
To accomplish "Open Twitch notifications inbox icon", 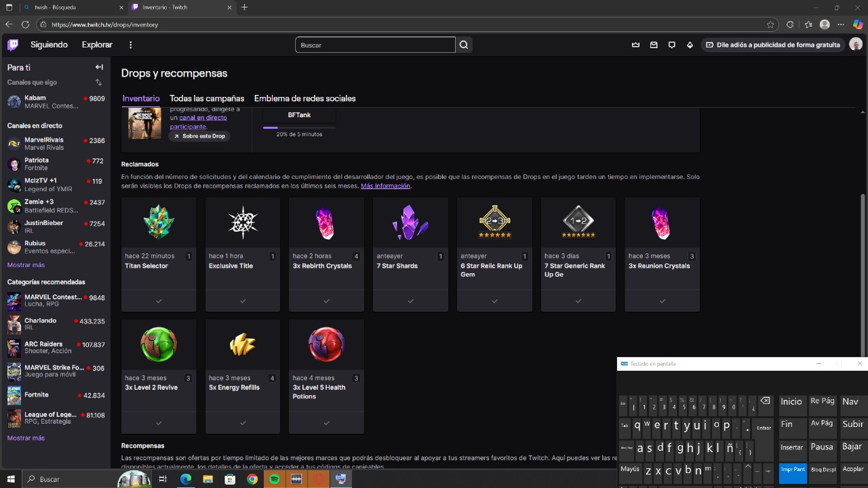I will [654, 45].
